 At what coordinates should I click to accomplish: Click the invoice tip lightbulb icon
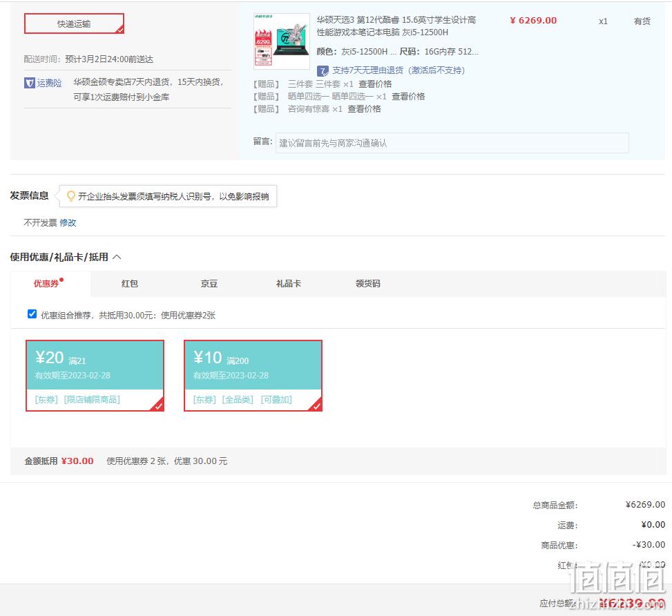click(71, 196)
